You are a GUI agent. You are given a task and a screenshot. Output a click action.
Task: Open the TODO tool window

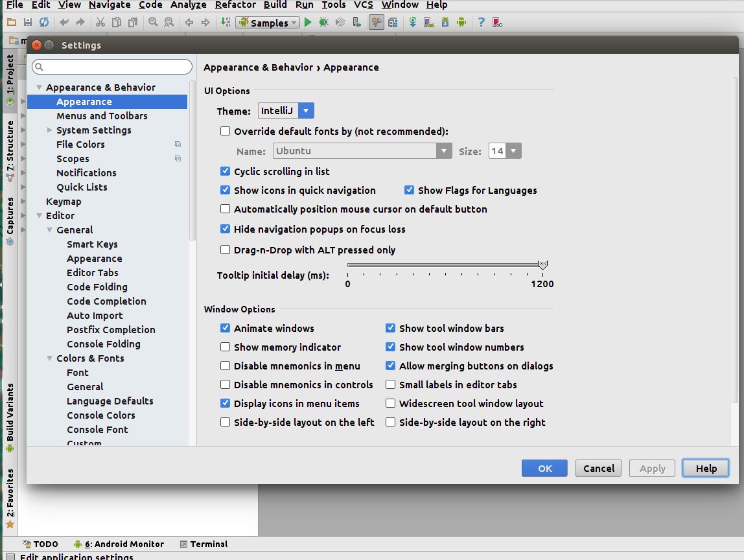pos(40,544)
